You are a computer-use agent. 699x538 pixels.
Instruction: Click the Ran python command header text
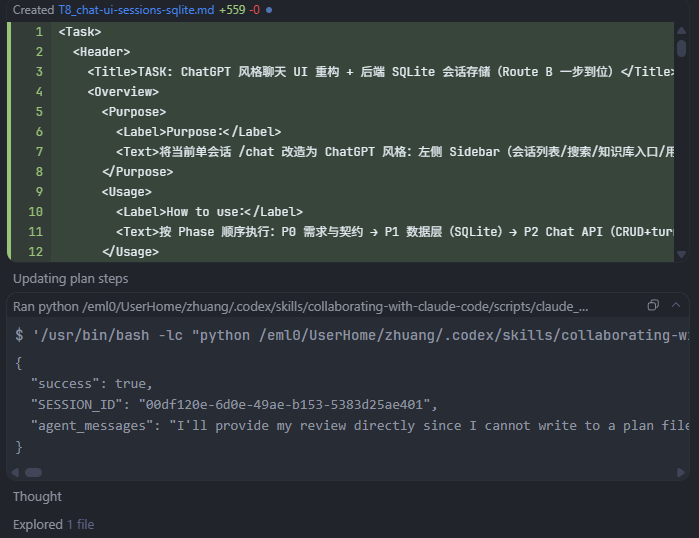click(300, 307)
